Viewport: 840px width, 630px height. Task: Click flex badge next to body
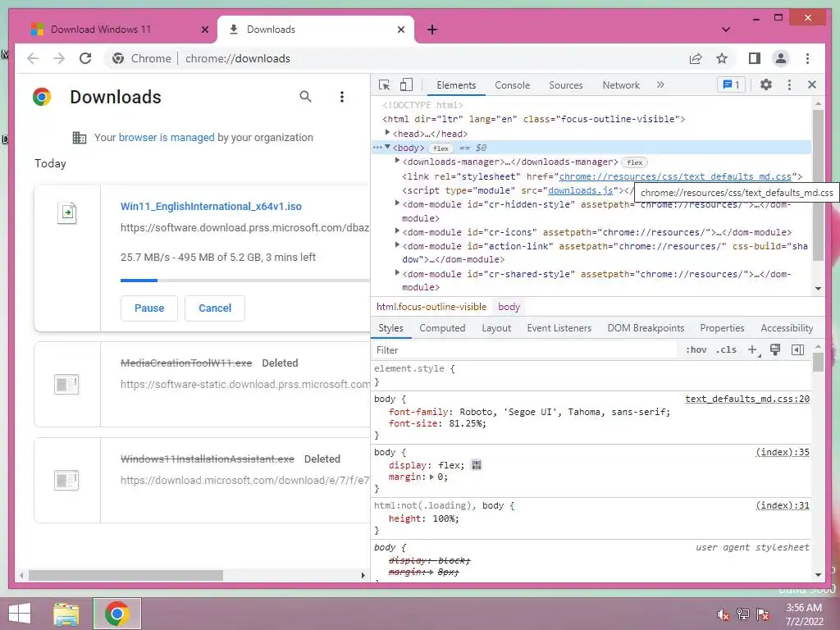[x=441, y=148]
